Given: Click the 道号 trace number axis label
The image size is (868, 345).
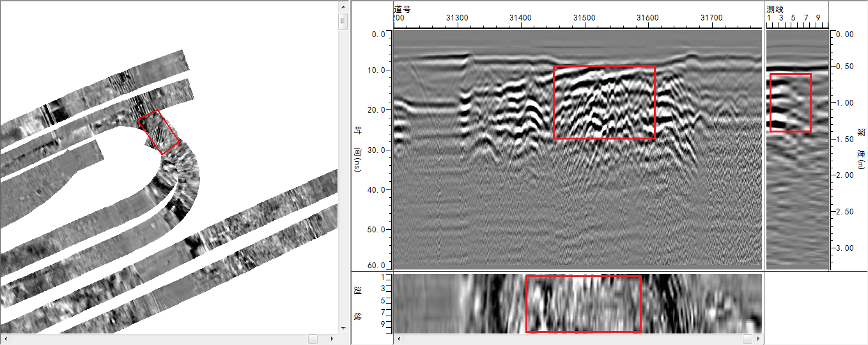Looking at the screenshot, I should point(402,9).
